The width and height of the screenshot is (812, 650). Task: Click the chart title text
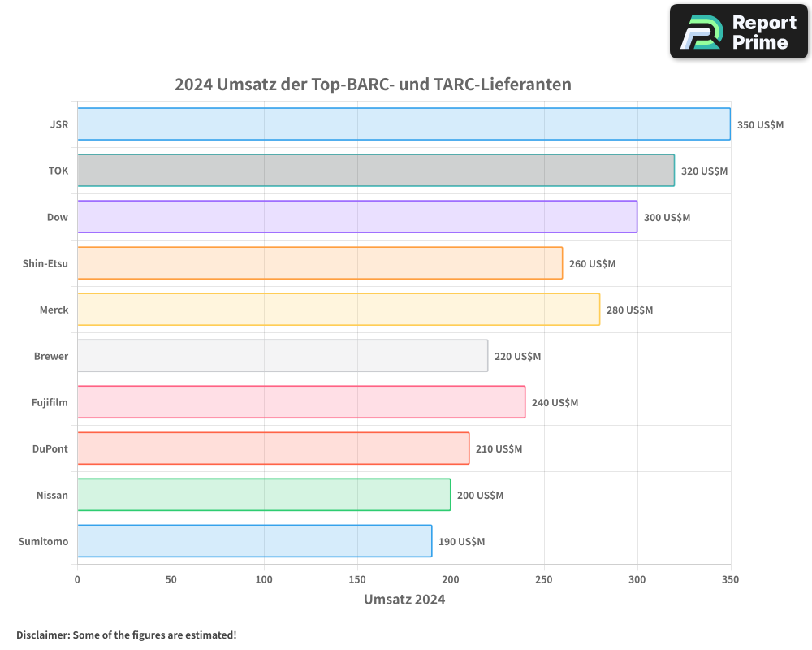pos(373,84)
